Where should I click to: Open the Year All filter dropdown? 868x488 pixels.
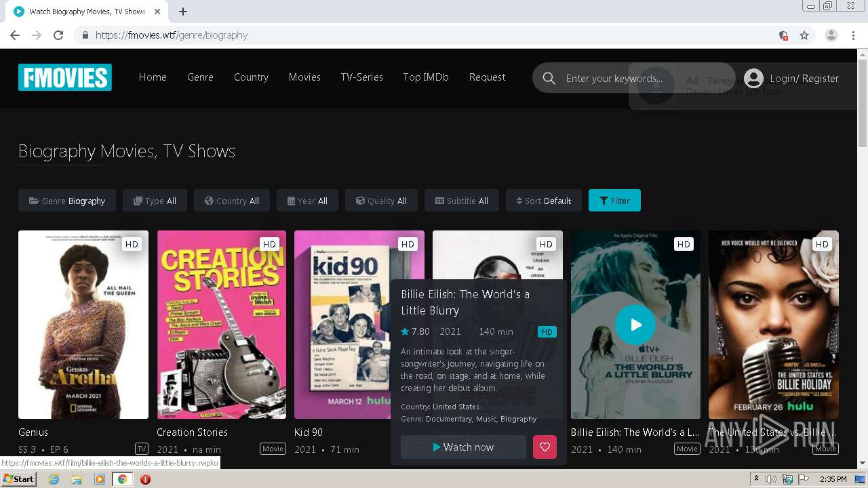[307, 201]
